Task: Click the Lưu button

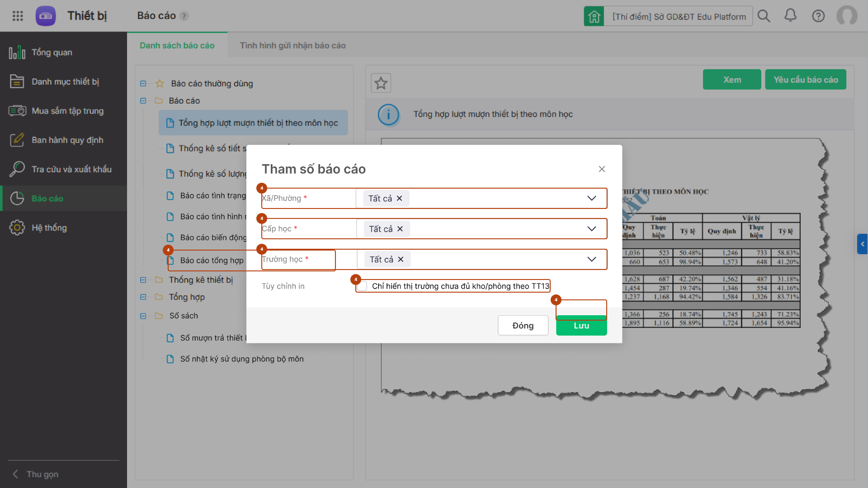Action: pos(581,326)
